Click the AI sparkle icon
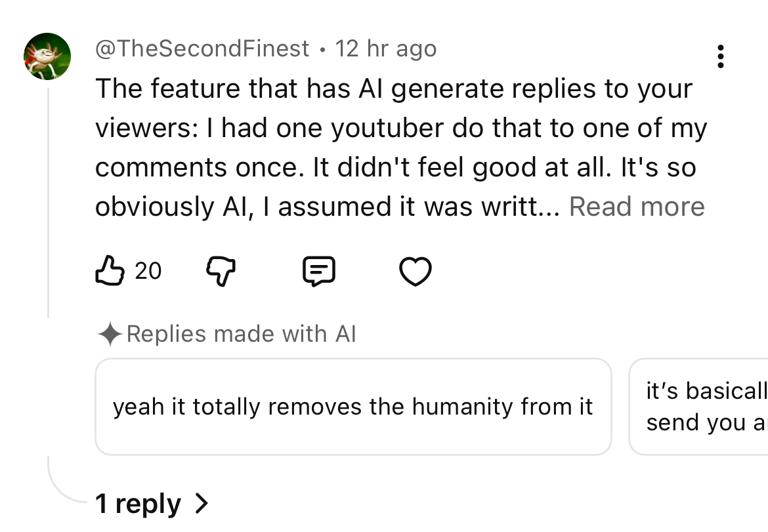This screenshot has height=532, width=768. (109, 335)
